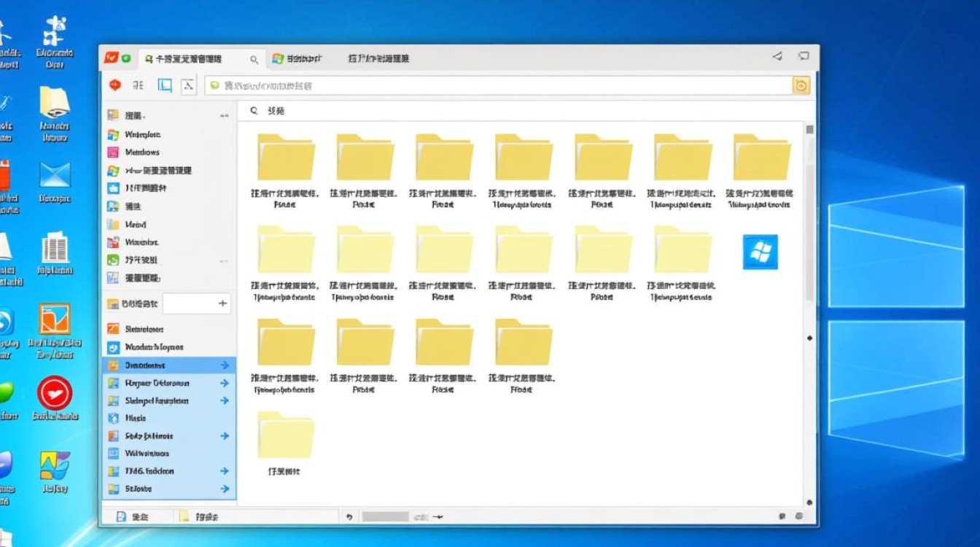Image resolution: width=980 pixels, height=547 pixels.
Task: Switch to the third tab without an icon
Action: tap(378, 58)
